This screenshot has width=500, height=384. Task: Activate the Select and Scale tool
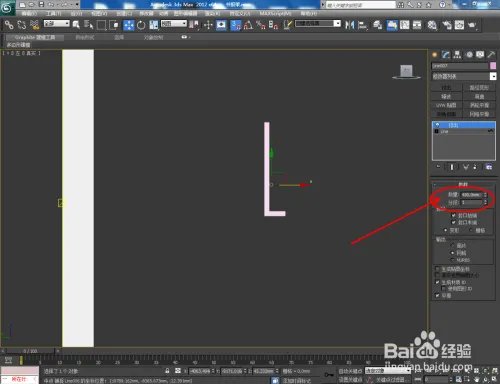[x=154, y=25]
